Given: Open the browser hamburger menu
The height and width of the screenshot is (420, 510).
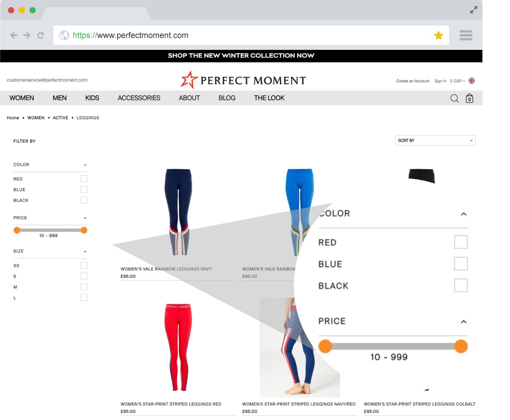Looking at the screenshot, I should pyautogui.click(x=466, y=35).
